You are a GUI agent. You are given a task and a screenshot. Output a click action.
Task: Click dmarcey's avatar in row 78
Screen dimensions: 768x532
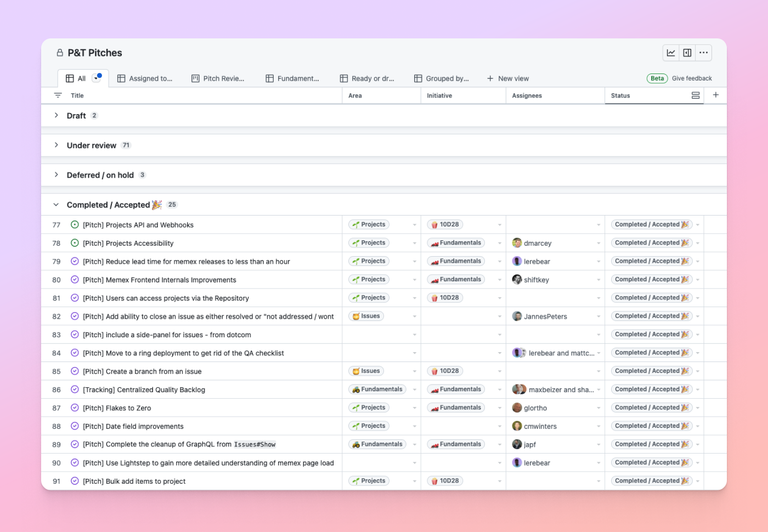[x=517, y=243]
